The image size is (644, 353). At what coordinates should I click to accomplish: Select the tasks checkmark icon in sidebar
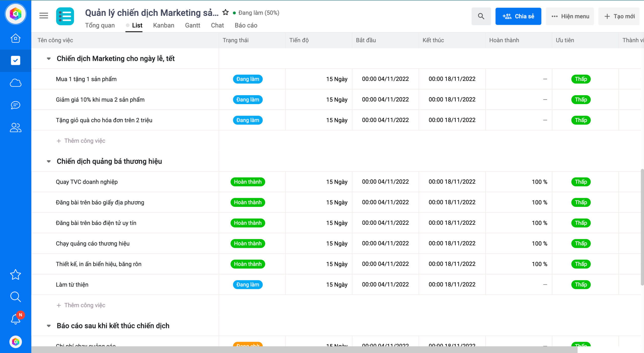16,60
